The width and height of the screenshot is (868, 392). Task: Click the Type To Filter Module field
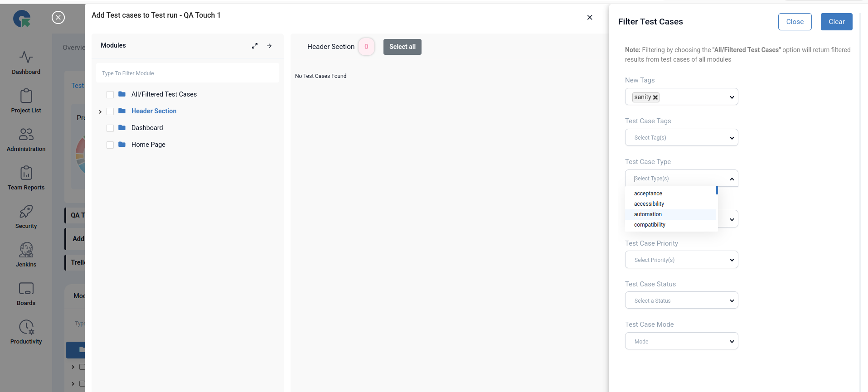[x=187, y=73]
